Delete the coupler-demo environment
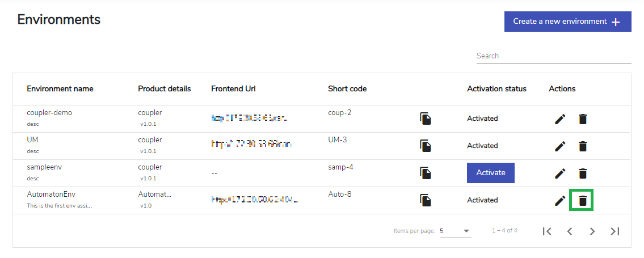 point(582,119)
